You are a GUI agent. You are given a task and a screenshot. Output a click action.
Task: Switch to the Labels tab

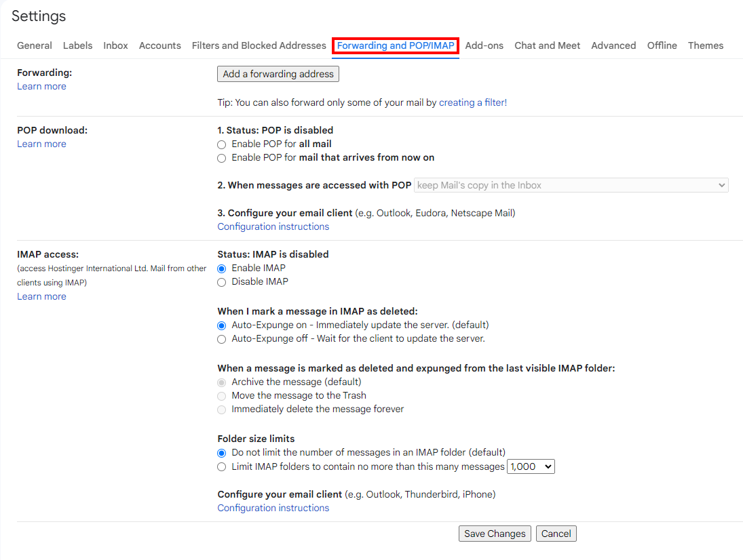(x=78, y=45)
